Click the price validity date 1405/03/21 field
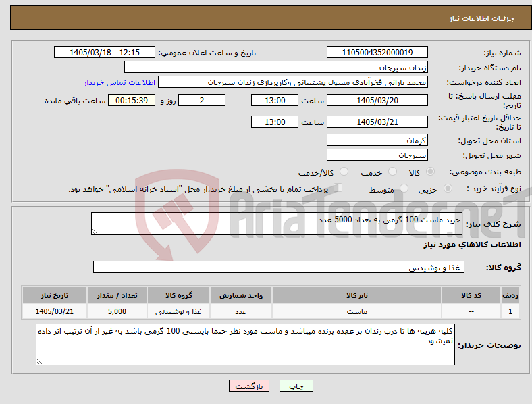Image resolution: width=532 pixels, height=404 pixels. click(x=377, y=122)
